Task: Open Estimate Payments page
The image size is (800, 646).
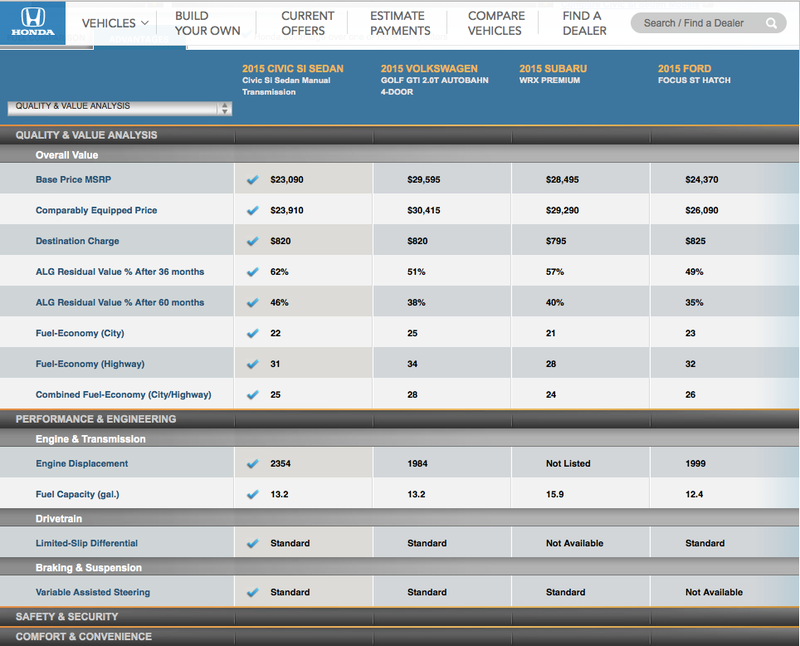Action: (400, 23)
